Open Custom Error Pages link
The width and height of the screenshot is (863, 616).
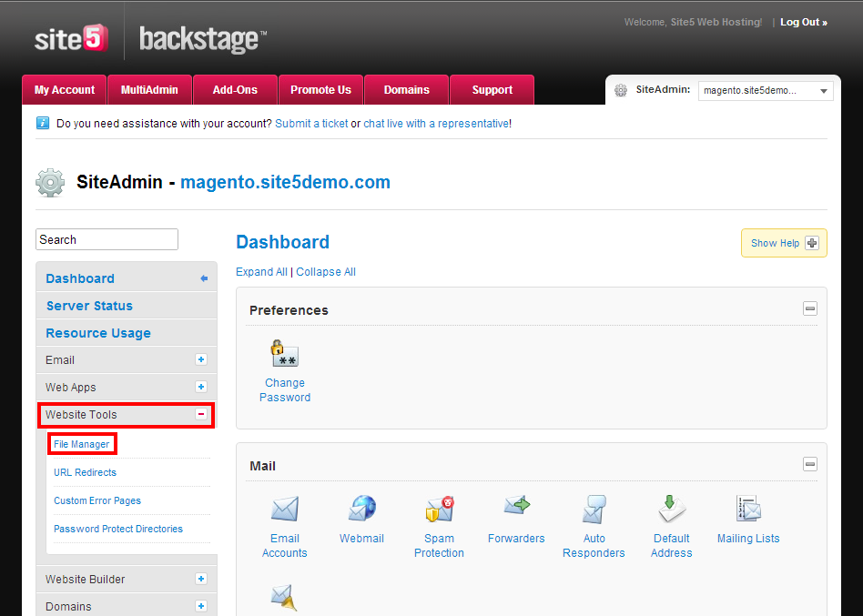(x=97, y=500)
